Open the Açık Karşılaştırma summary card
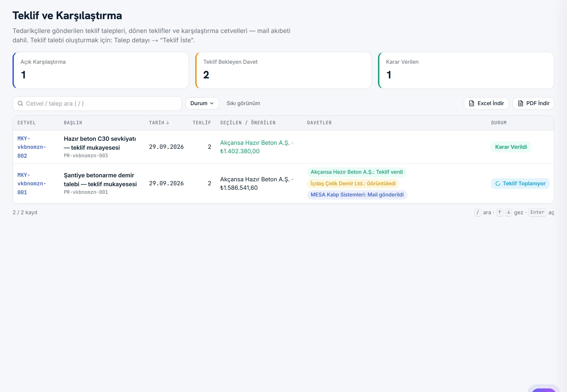 click(101, 70)
